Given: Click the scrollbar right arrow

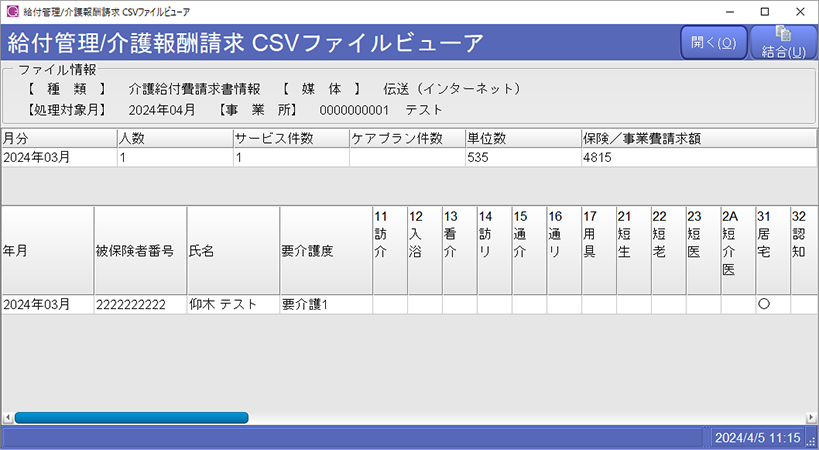Looking at the screenshot, I should pyautogui.click(x=811, y=418).
